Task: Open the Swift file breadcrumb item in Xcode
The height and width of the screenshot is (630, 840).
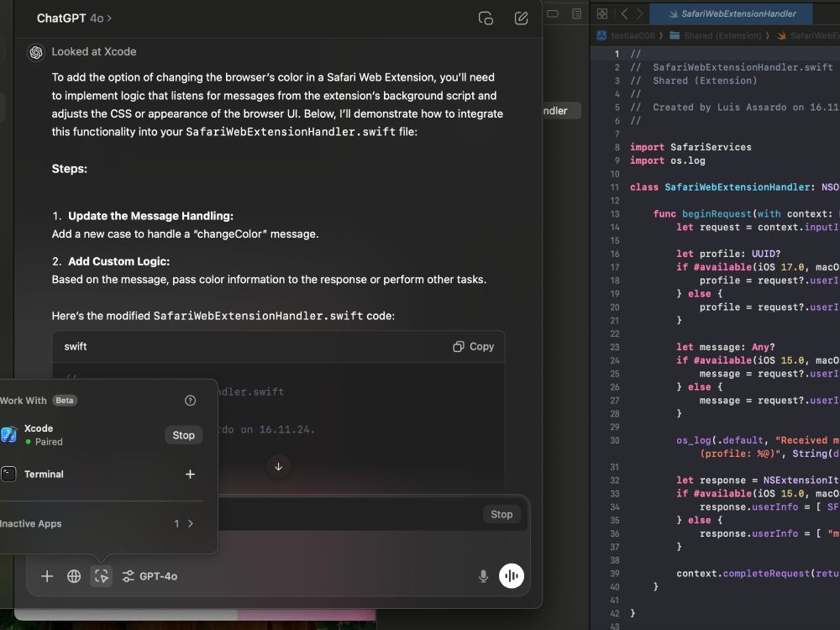Action: pos(808,35)
